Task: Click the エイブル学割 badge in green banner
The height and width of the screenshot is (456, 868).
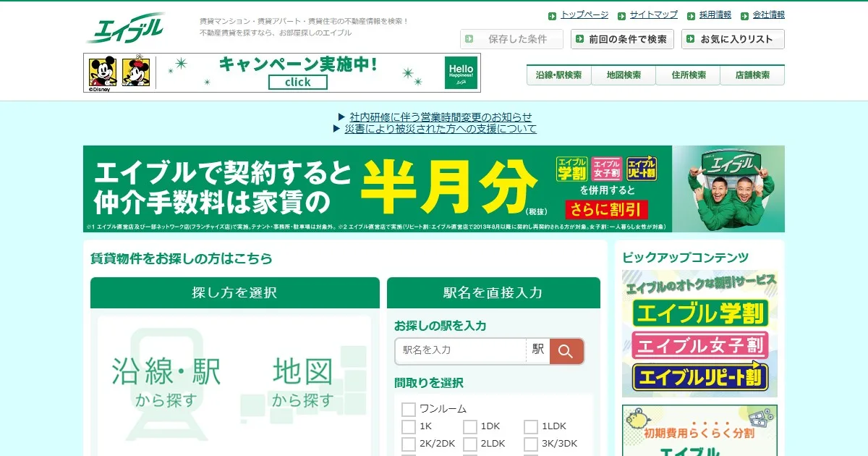Action: pos(571,169)
